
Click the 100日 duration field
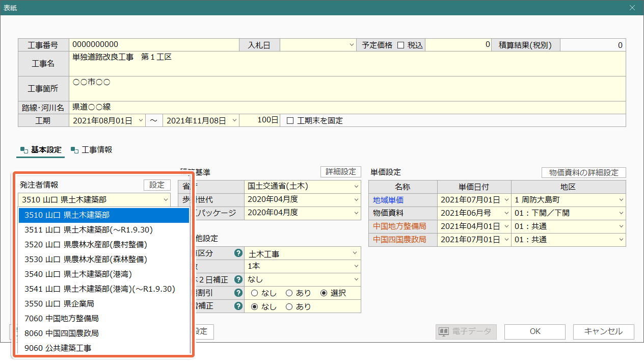click(x=260, y=121)
